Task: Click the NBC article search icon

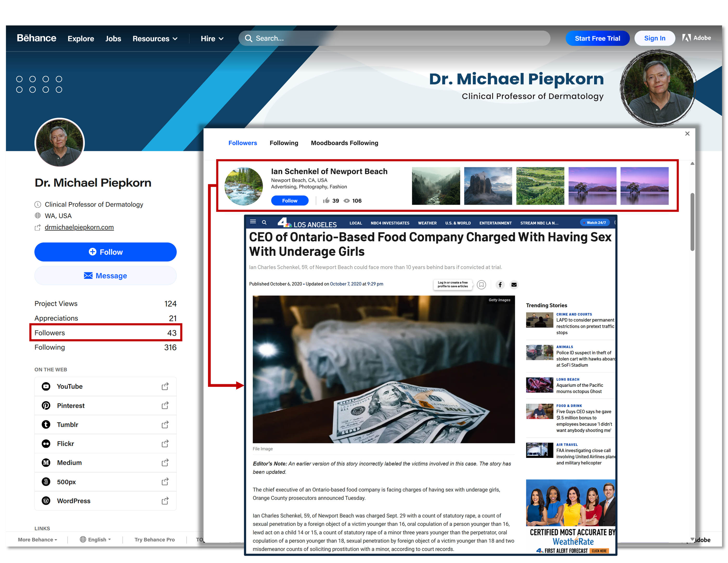Action: coord(264,222)
